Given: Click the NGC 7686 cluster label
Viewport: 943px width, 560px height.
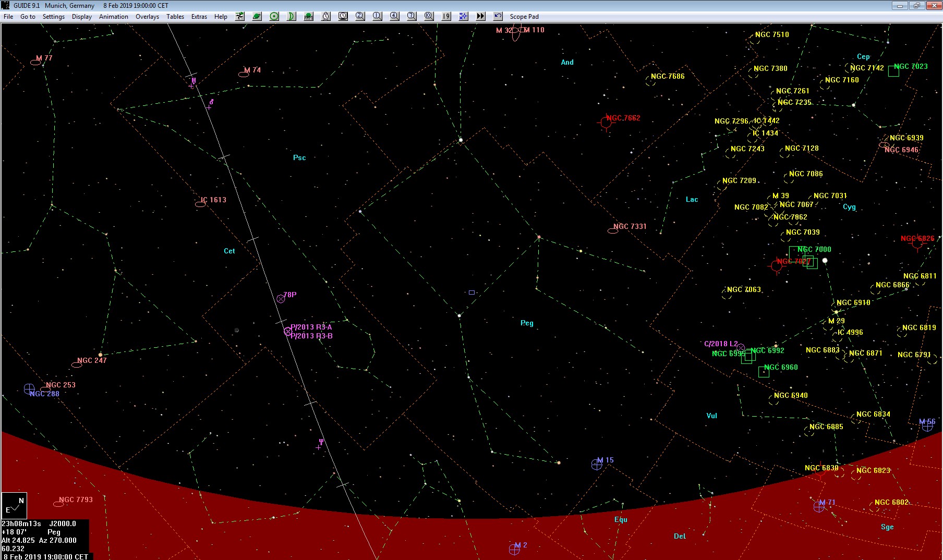Looking at the screenshot, I should 668,76.
